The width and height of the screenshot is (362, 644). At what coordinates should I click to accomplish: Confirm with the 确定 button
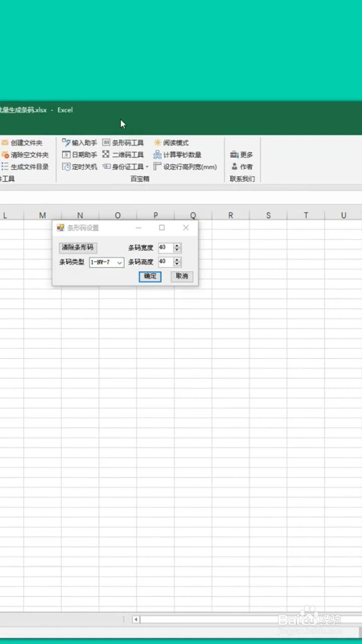point(150,276)
